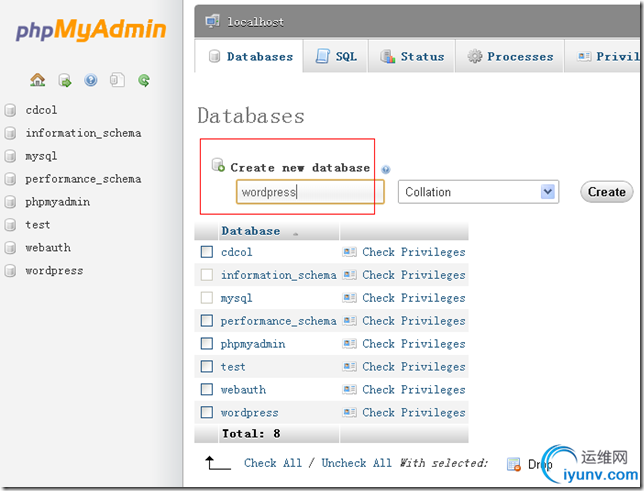
Task: Click test database icon in sidebar
Action: click(x=10, y=225)
